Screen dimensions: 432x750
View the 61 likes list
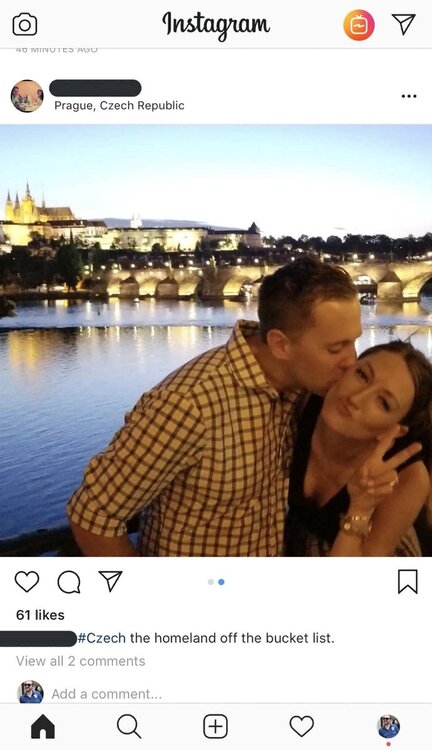click(40, 615)
